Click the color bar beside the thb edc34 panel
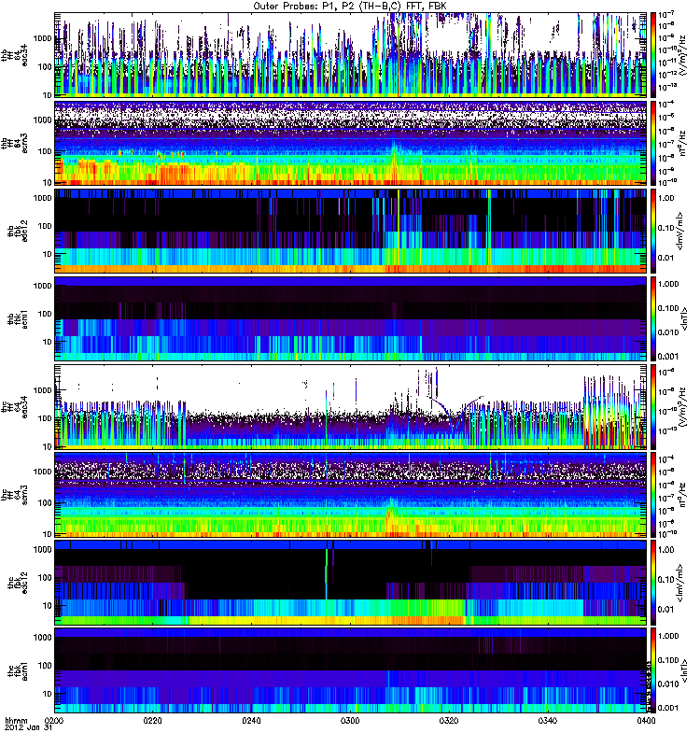The image size is (700, 747). point(653,55)
